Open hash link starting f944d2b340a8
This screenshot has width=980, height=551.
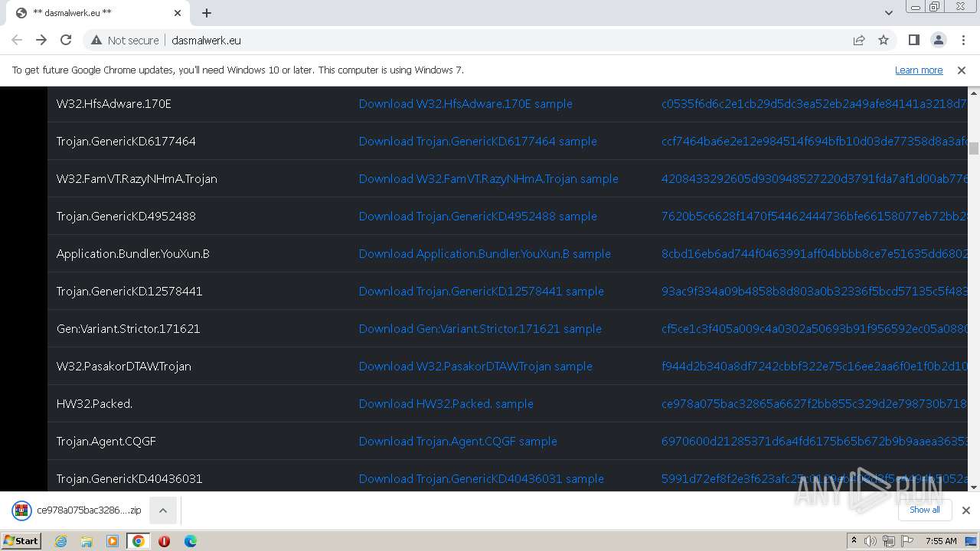tap(815, 366)
